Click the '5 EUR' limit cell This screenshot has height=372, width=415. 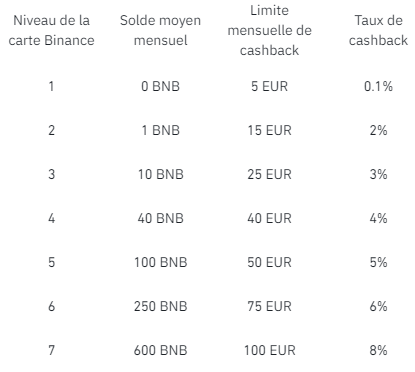tap(269, 86)
